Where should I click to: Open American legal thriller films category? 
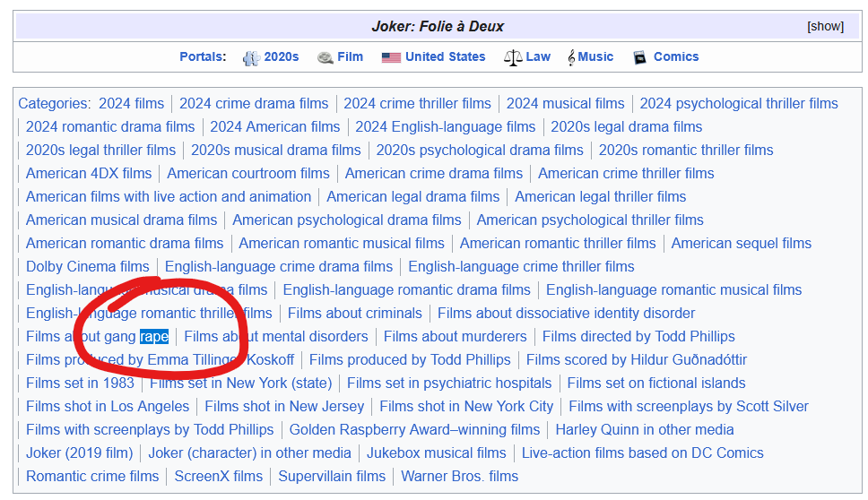click(600, 196)
